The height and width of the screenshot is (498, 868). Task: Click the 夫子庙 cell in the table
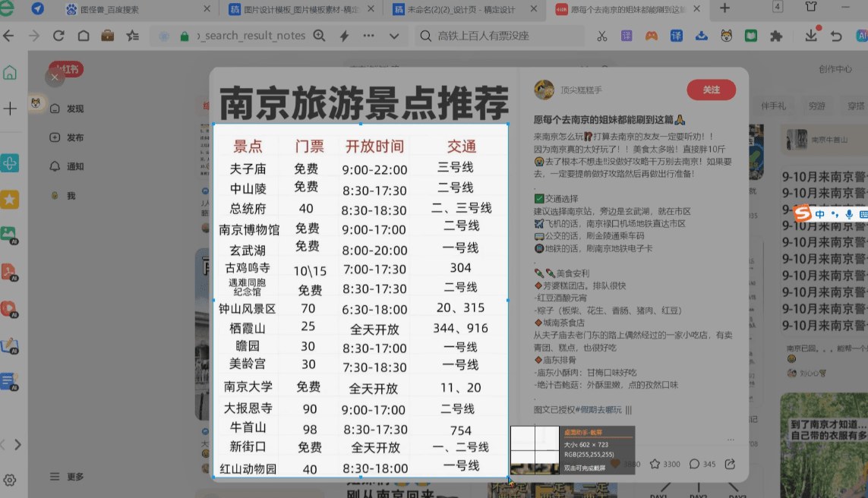[x=248, y=169]
